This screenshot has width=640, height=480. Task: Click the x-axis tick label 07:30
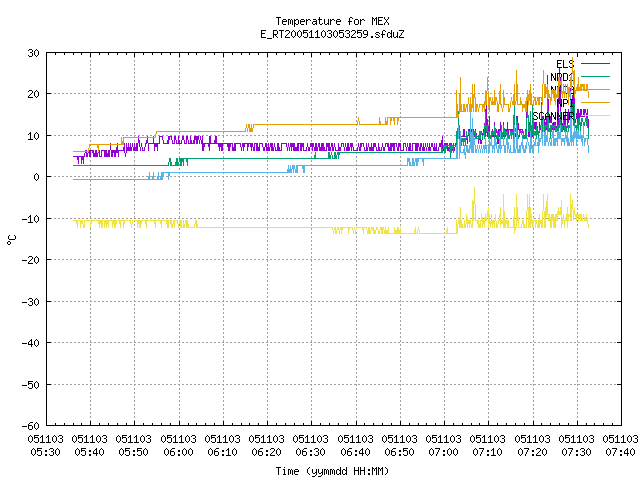pyautogui.click(x=577, y=452)
